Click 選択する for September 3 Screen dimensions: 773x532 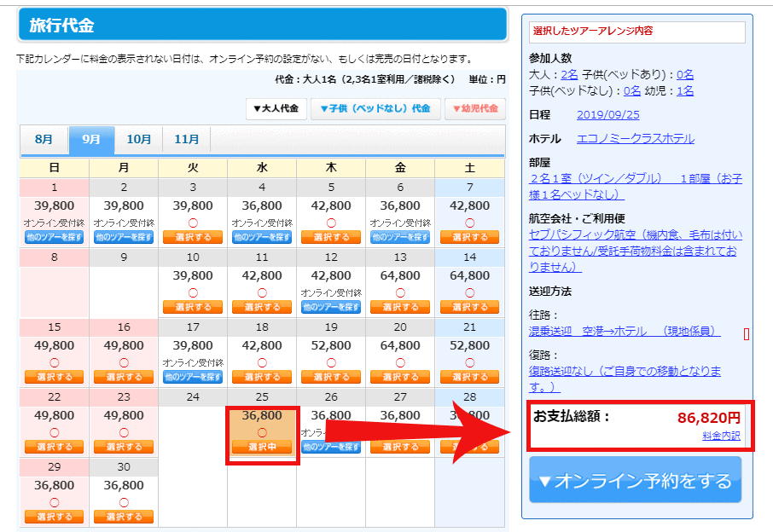click(192, 237)
